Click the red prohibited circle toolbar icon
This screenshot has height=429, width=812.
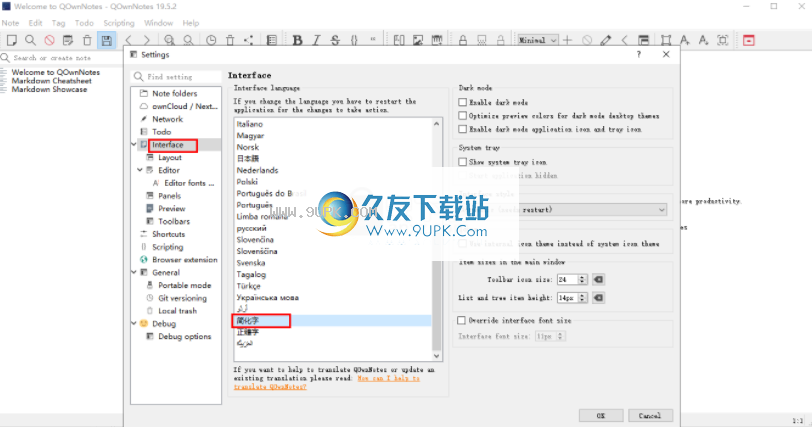(x=49, y=40)
